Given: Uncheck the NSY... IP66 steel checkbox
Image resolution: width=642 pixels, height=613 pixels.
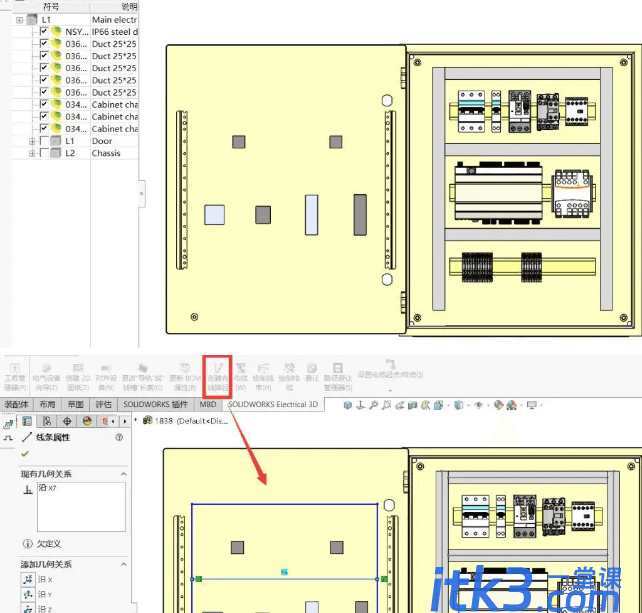Looking at the screenshot, I should 44,32.
